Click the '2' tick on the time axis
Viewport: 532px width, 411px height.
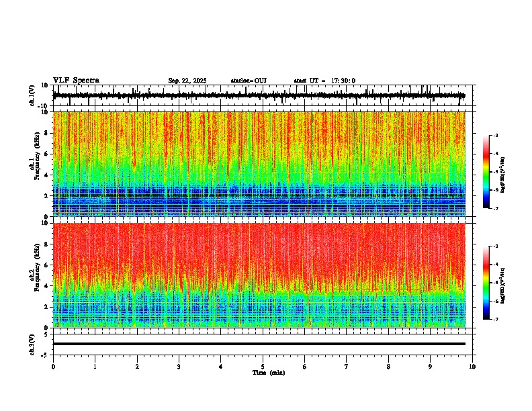(137, 367)
